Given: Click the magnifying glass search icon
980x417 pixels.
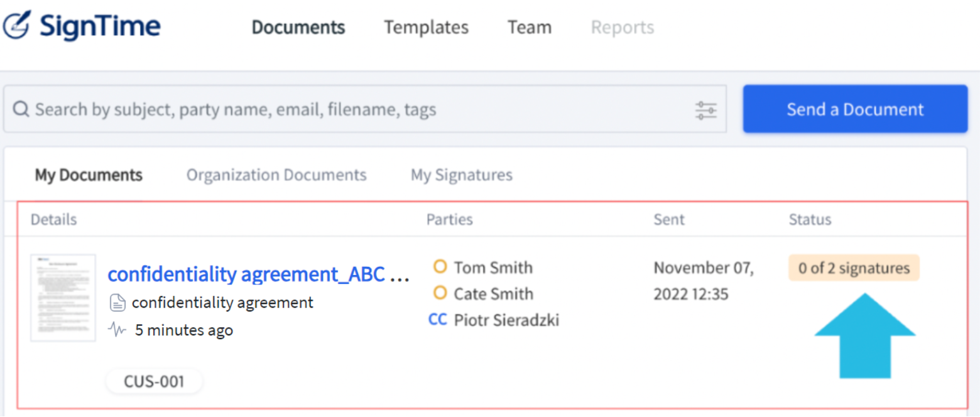Looking at the screenshot, I should click(x=20, y=109).
